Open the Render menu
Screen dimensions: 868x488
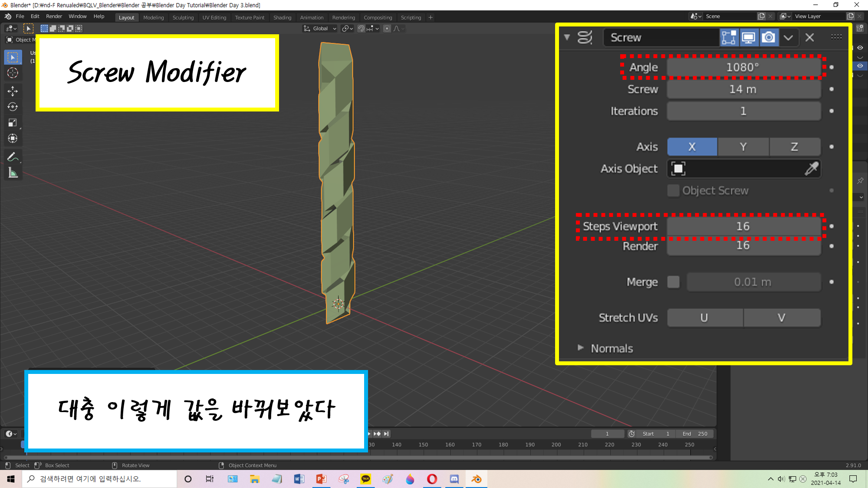coord(54,16)
